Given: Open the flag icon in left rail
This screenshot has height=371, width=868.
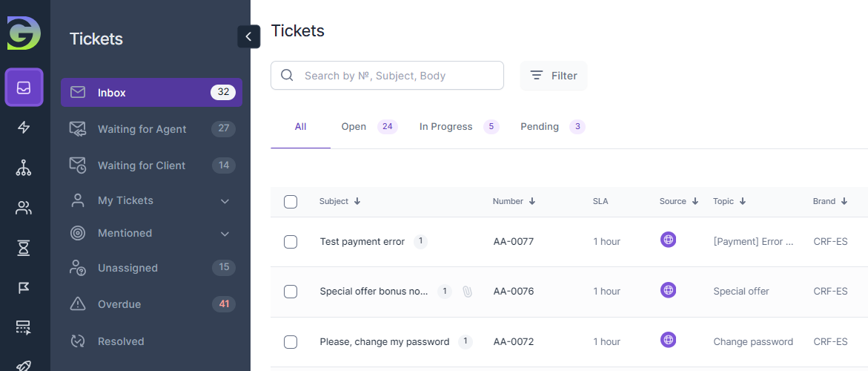Looking at the screenshot, I should point(24,288).
